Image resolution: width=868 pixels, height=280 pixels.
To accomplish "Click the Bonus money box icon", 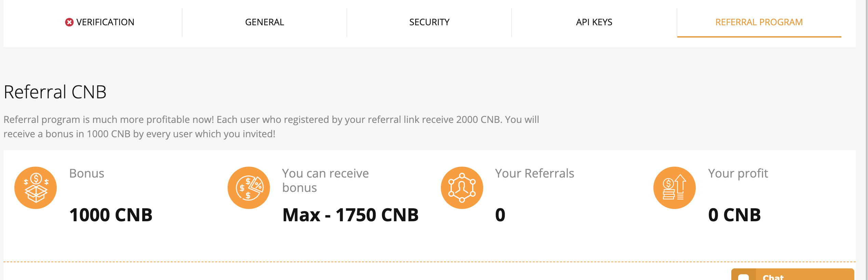I will point(36,188).
